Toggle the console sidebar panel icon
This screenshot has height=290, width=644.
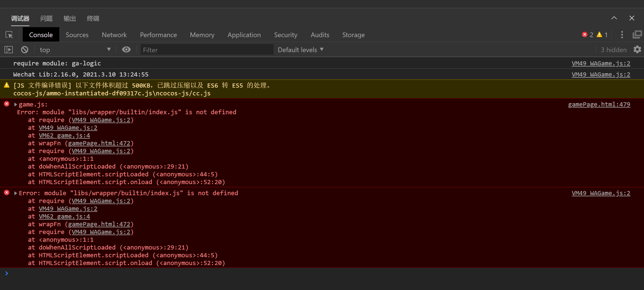[9, 50]
